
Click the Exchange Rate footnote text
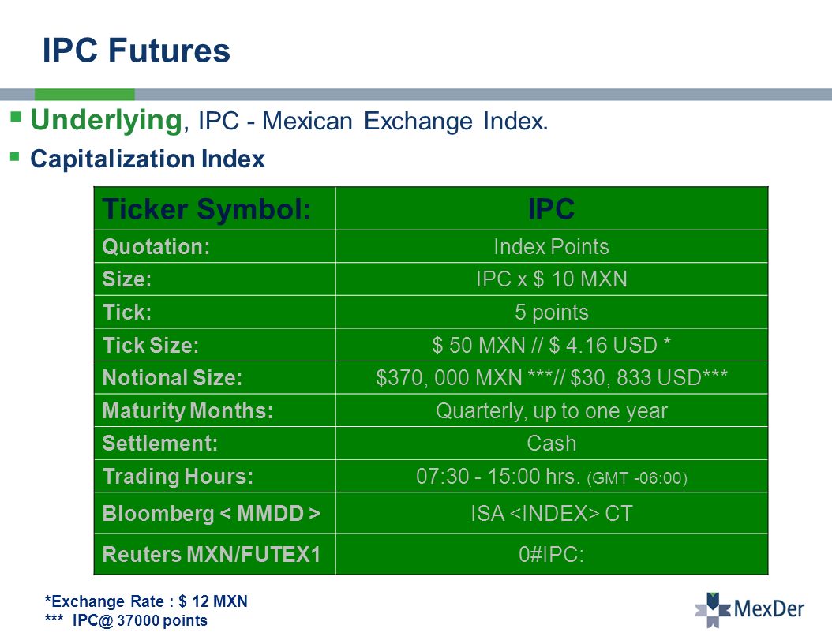pos(147,601)
